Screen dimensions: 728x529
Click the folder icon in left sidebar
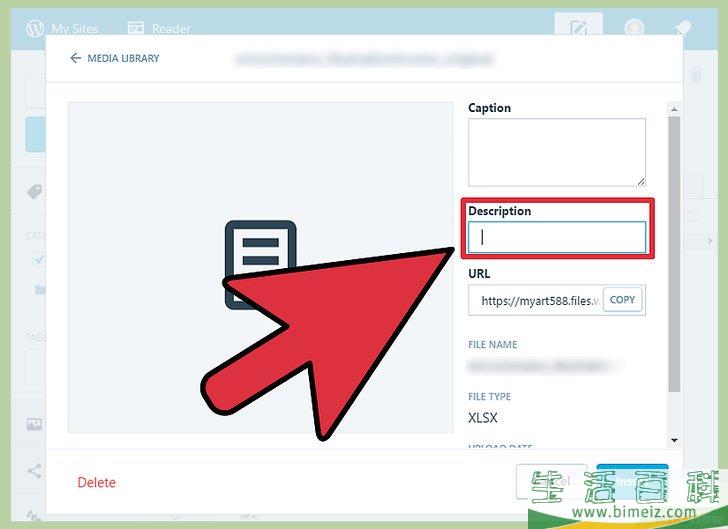[x=40, y=290]
